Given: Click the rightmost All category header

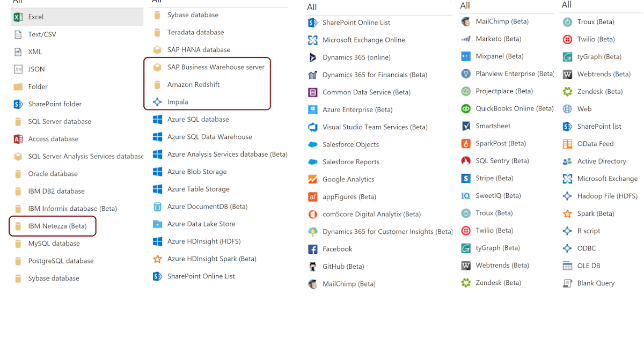Looking at the screenshot, I should (566, 5).
